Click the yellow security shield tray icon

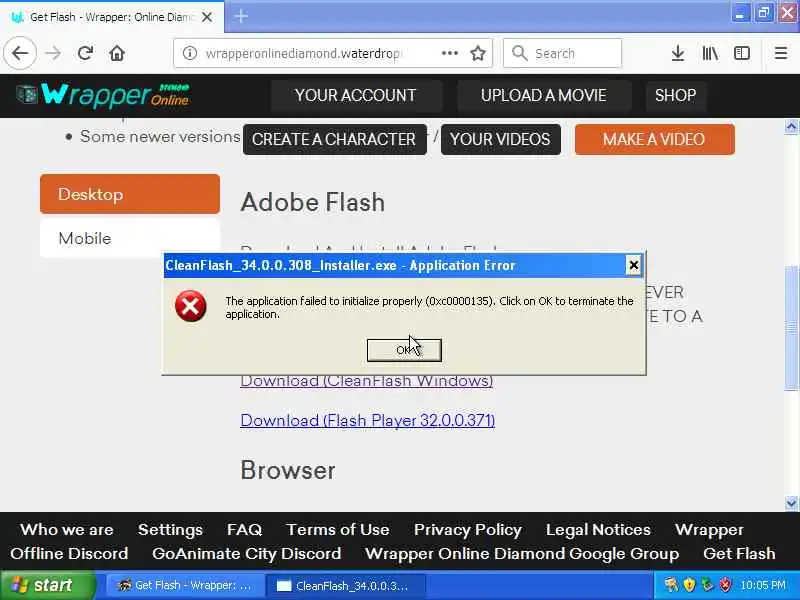coord(689,585)
